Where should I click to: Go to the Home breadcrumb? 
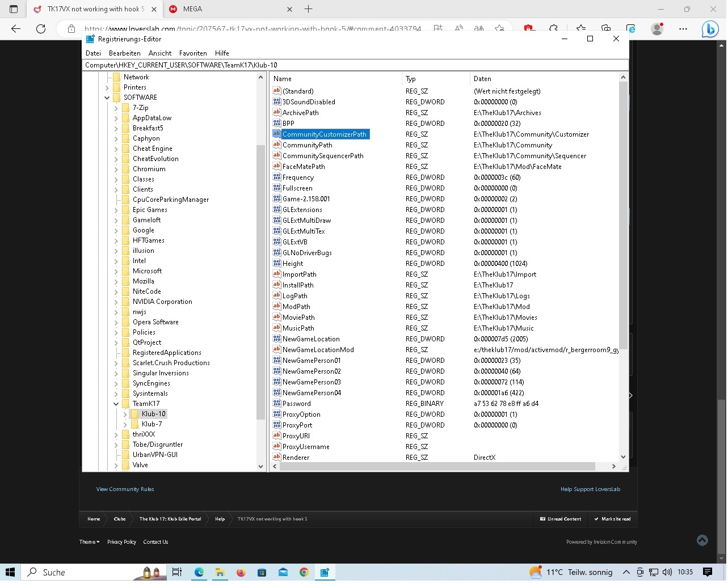(94, 519)
